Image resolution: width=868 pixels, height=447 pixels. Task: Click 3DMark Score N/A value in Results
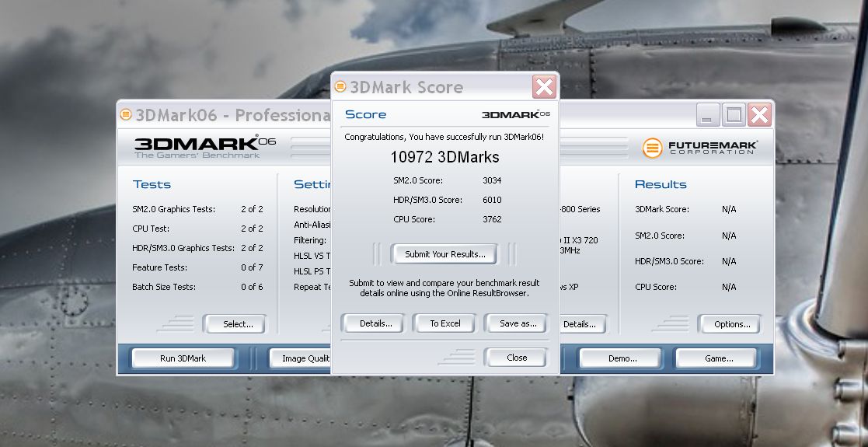[729, 209]
